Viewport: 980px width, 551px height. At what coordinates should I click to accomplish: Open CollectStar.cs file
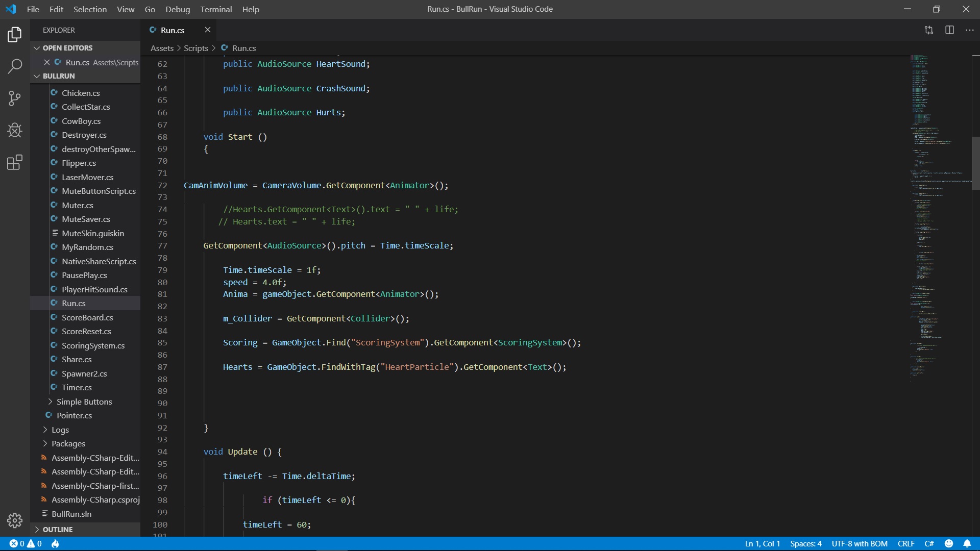[x=85, y=107]
